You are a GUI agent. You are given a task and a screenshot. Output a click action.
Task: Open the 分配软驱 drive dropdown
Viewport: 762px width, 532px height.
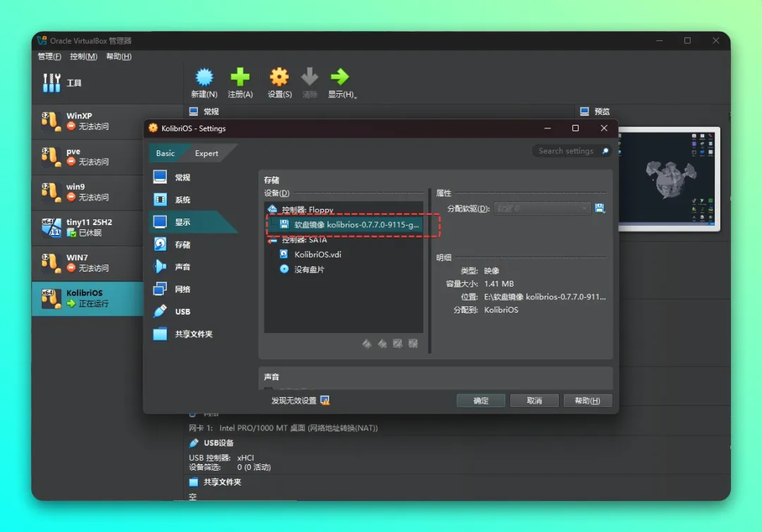tap(542, 208)
